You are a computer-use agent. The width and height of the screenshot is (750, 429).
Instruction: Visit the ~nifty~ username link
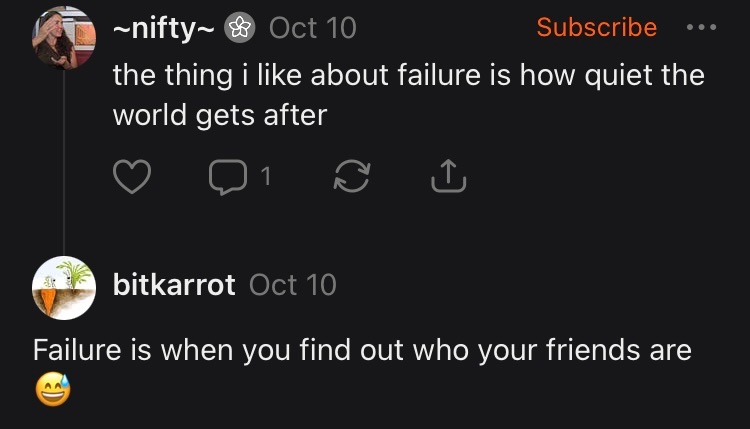[x=162, y=28]
